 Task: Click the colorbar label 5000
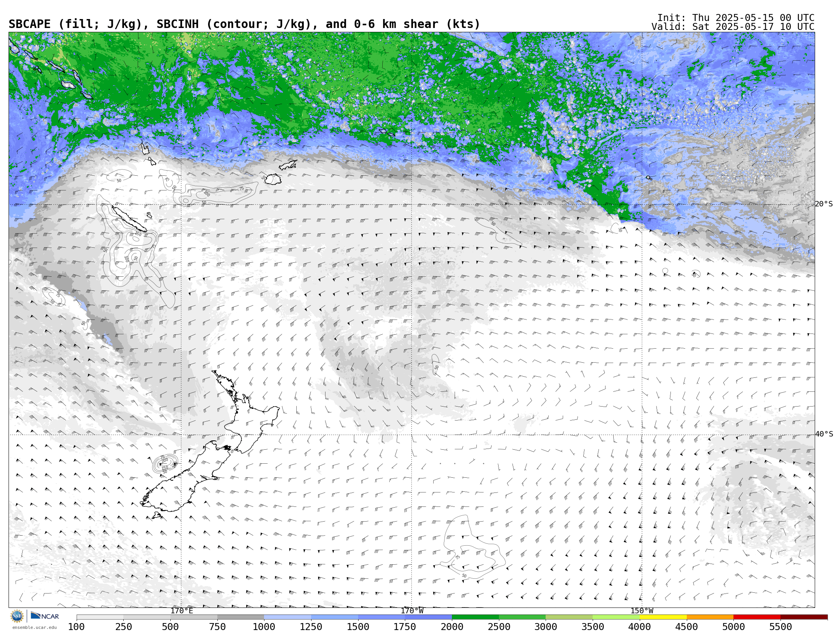(x=734, y=627)
